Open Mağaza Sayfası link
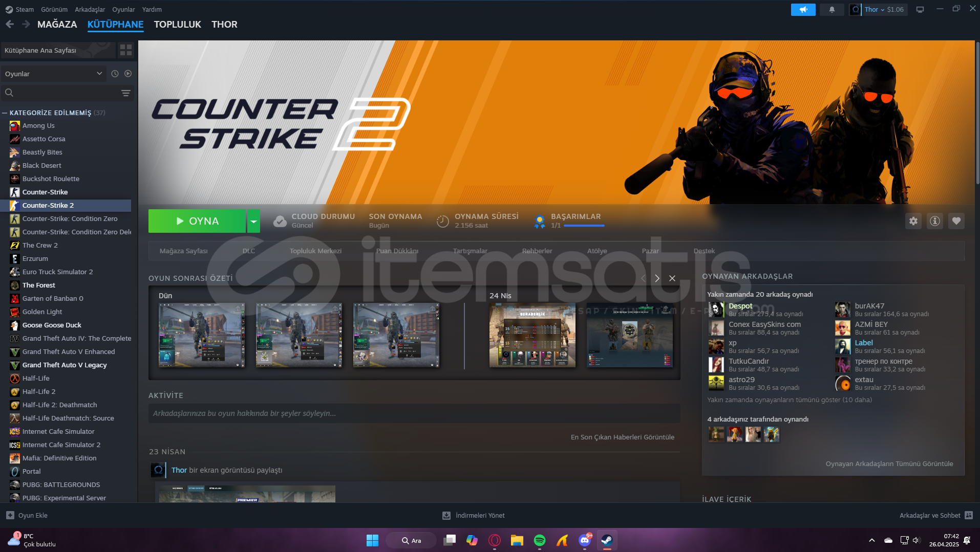 184,251
